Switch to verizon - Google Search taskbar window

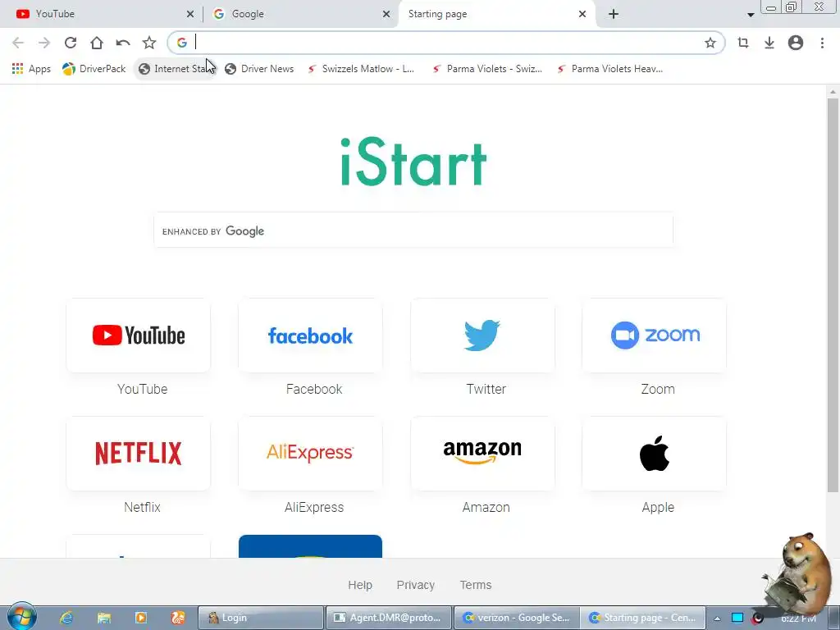click(517, 618)
